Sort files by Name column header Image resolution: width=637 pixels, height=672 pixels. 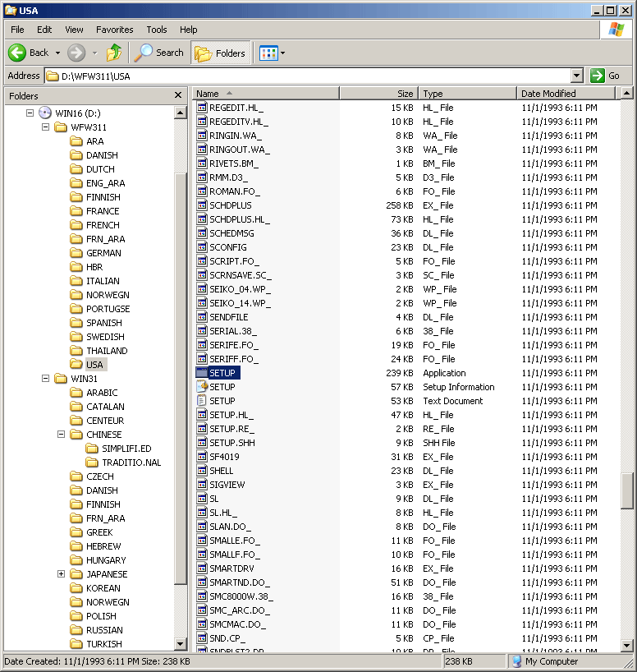(x=266, y=94)
